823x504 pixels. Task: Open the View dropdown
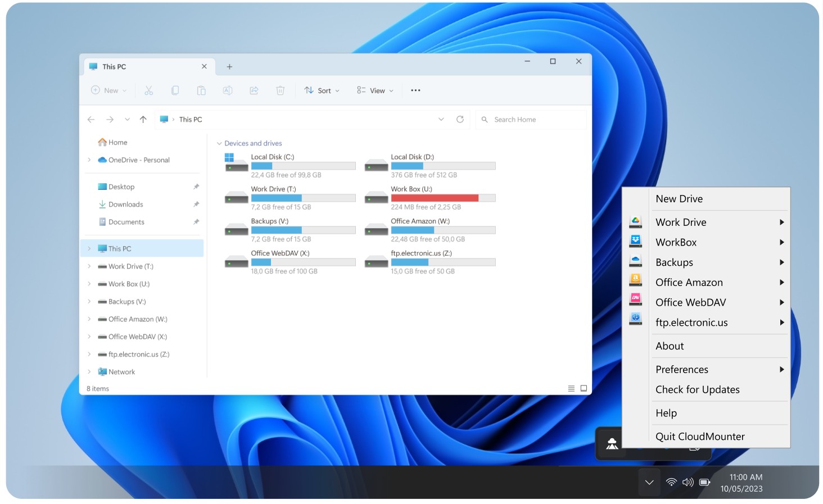[x=374, y=90]
